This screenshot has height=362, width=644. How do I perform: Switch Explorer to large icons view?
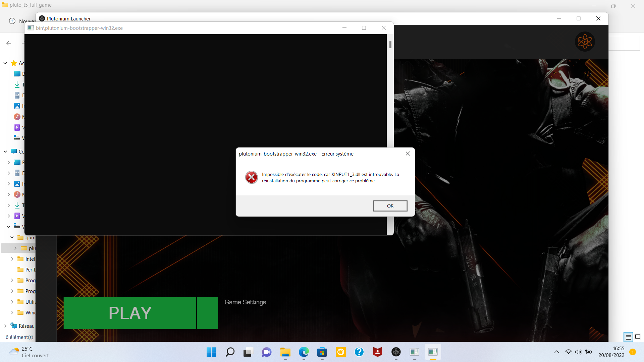click(638, 337)
